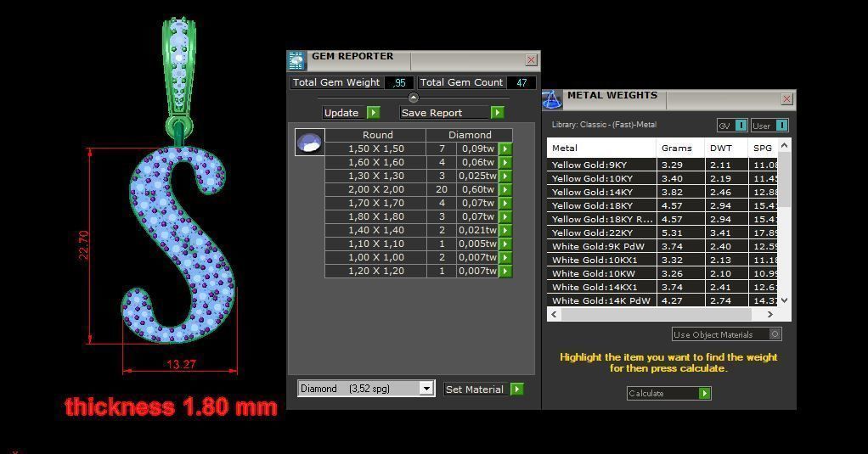Click the SPG column header
The height and width of the screenshot is (454, 868).
pyautogui.click(x=763, y=149)
